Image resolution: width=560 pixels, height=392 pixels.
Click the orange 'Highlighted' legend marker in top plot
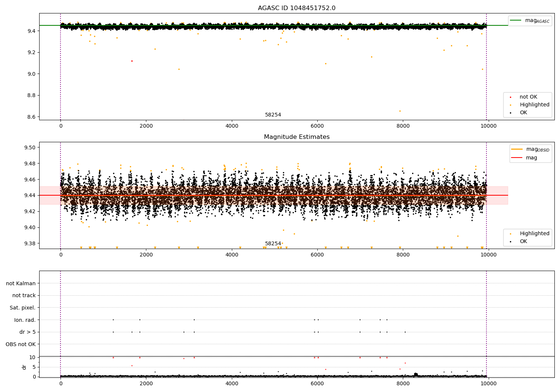510,105
